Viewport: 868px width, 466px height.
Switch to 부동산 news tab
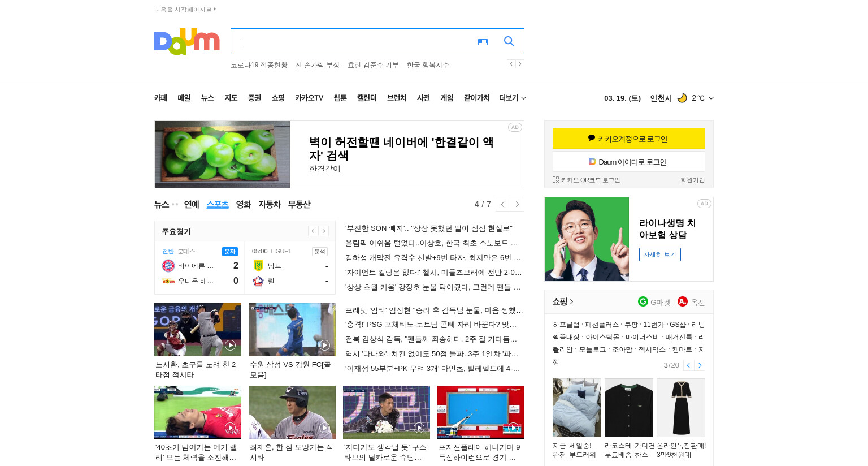click(x=299, y=204)
